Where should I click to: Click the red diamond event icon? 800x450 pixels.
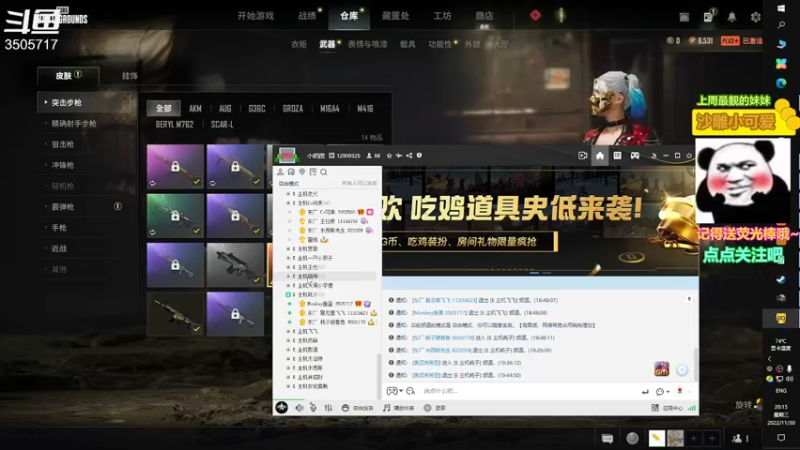coord(535,15)
